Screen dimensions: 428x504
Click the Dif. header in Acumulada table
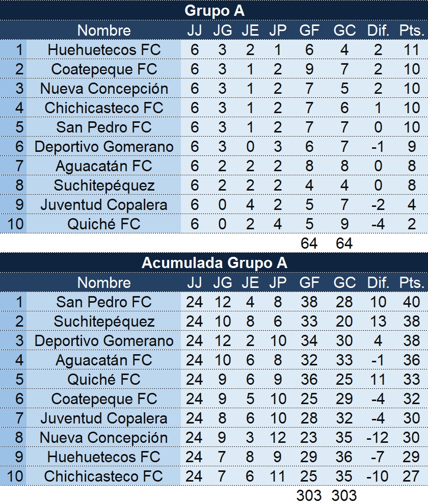(x=378, y=283)
